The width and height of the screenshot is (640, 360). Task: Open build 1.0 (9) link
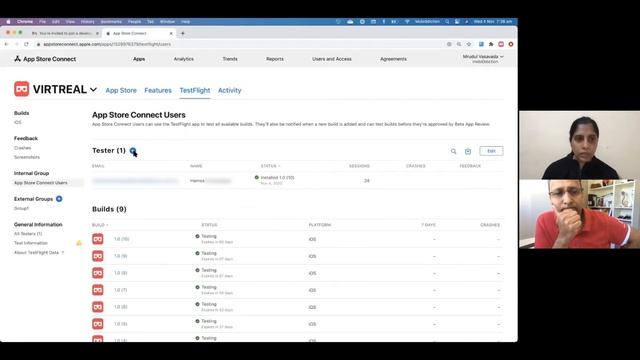click(x=120, y=256)
